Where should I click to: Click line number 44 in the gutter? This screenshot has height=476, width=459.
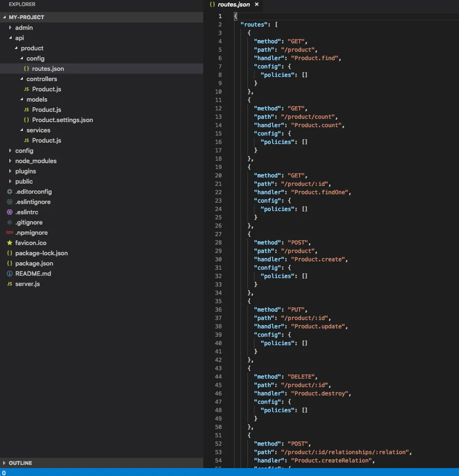coord(219,377)
